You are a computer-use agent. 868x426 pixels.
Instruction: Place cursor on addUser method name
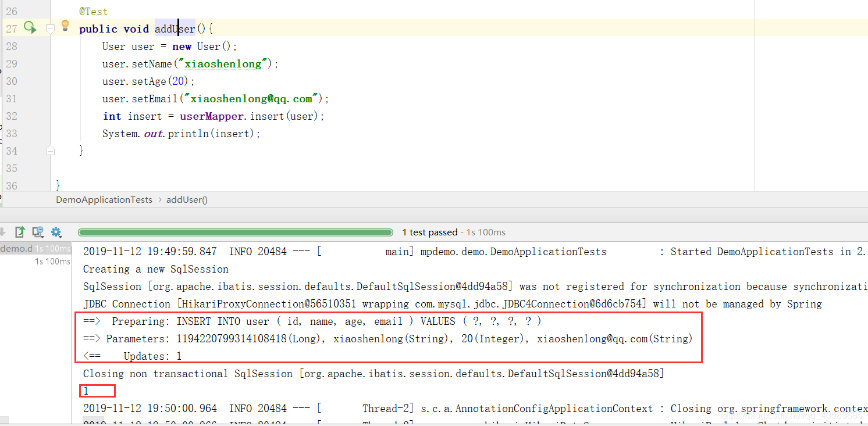(175, 29)
